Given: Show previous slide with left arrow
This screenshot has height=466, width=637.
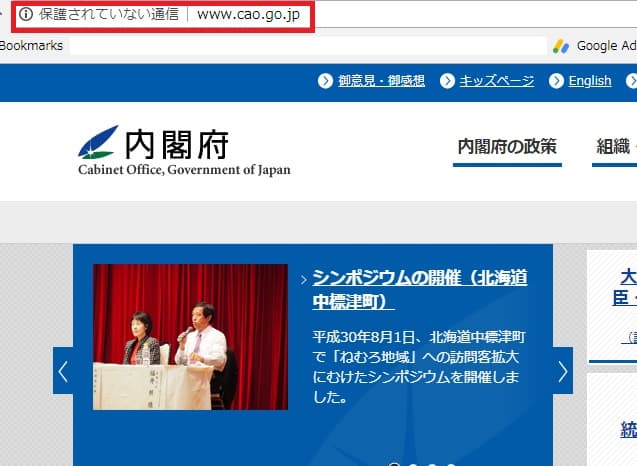Looking at the screenshot, I should coord(63,371).
